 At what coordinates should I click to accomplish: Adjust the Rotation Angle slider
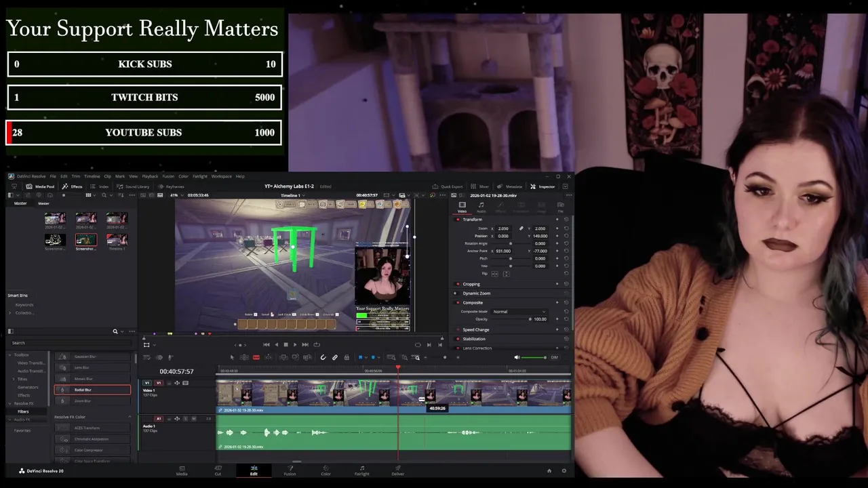(x=511, y=243)
